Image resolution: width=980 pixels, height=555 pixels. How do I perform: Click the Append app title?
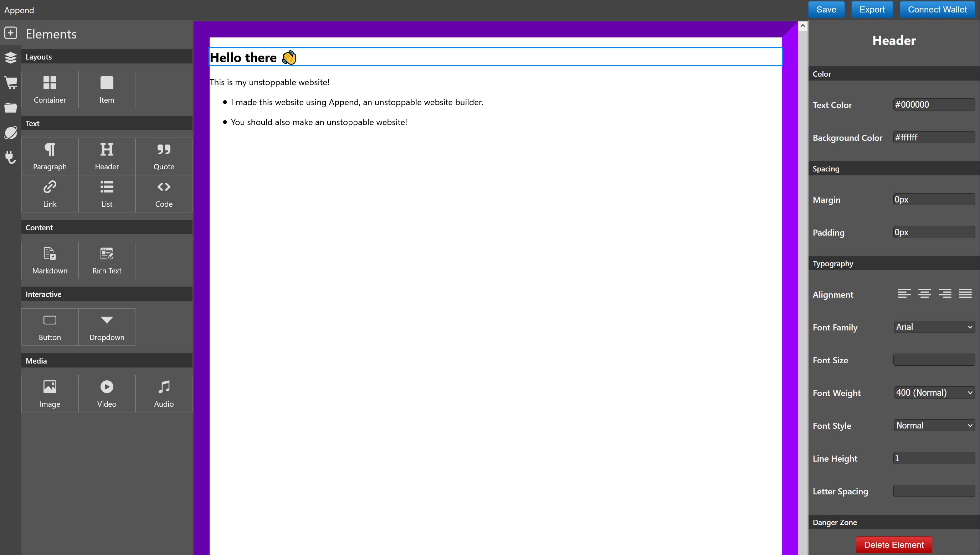(19, 10)
